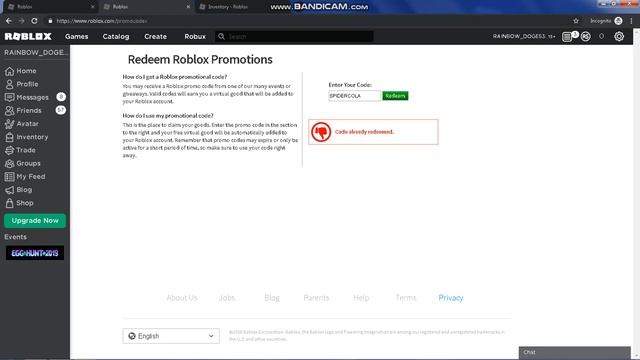Bookmark the page with star icon
This screenshot has height=360, width=640.
tap(576, 21)
